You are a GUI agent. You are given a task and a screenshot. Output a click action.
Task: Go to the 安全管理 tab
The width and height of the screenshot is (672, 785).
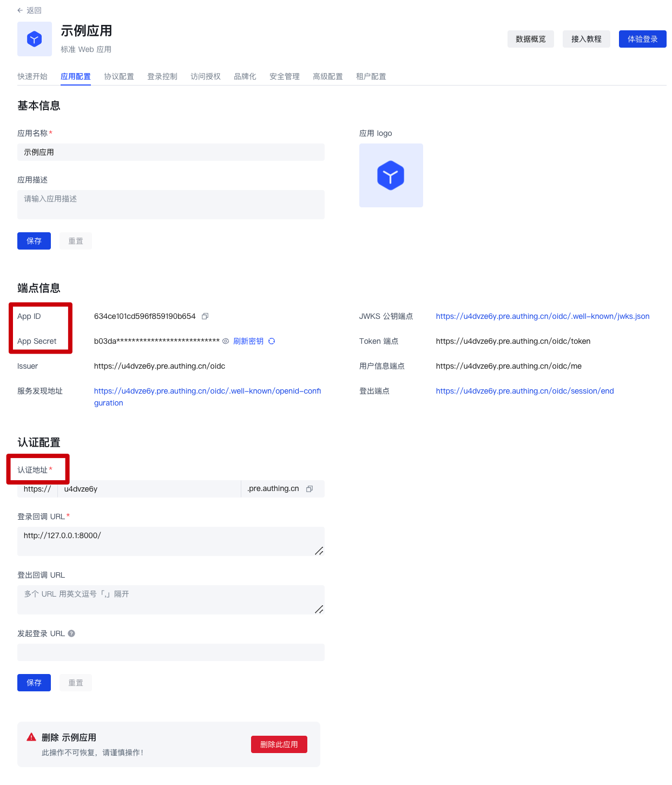[x=285, y=76]
